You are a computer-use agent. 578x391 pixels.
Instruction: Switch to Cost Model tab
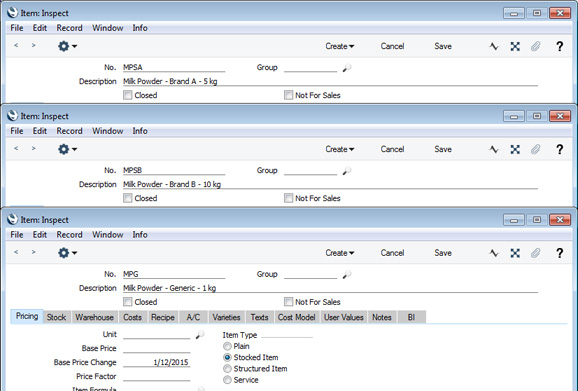296,317
